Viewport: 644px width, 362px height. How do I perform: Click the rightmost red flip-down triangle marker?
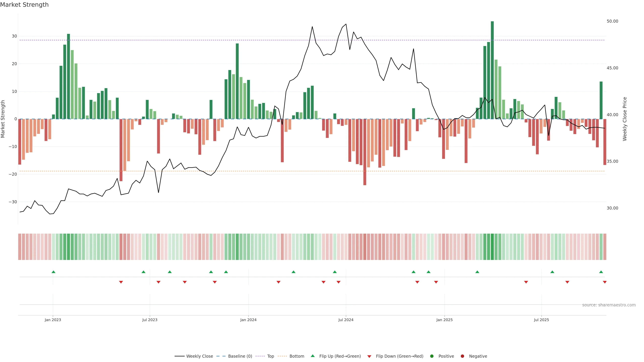click(x=605, y=282)
